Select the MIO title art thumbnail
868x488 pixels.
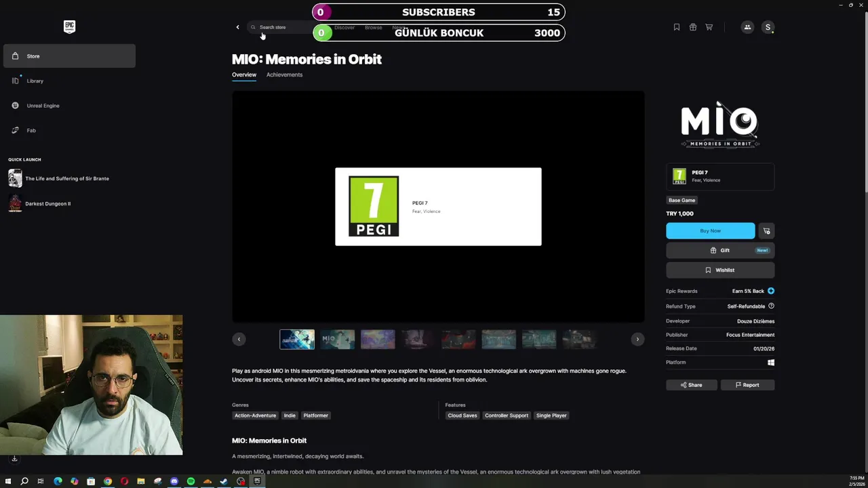(x=338, y=339)
